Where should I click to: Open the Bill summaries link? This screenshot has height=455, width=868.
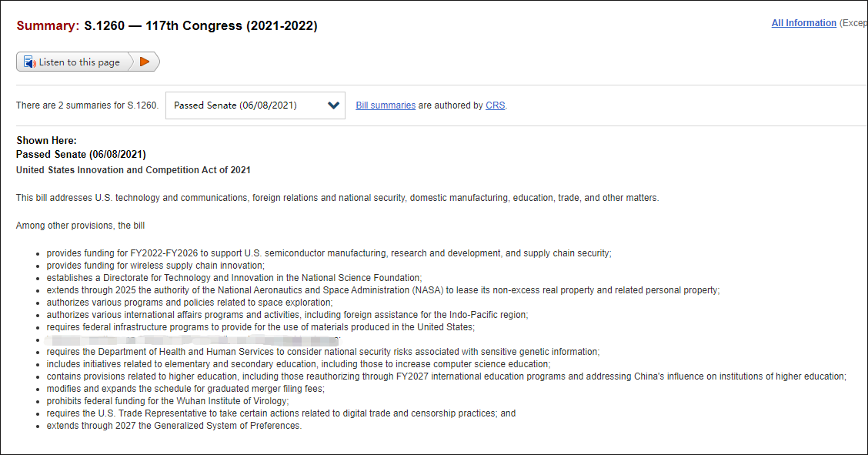[x=386, y=105]
